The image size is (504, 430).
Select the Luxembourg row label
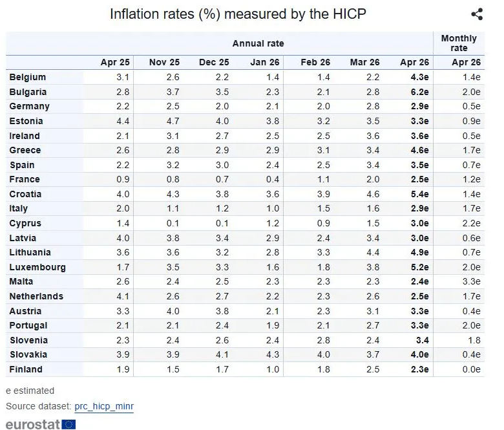(37, 267)
